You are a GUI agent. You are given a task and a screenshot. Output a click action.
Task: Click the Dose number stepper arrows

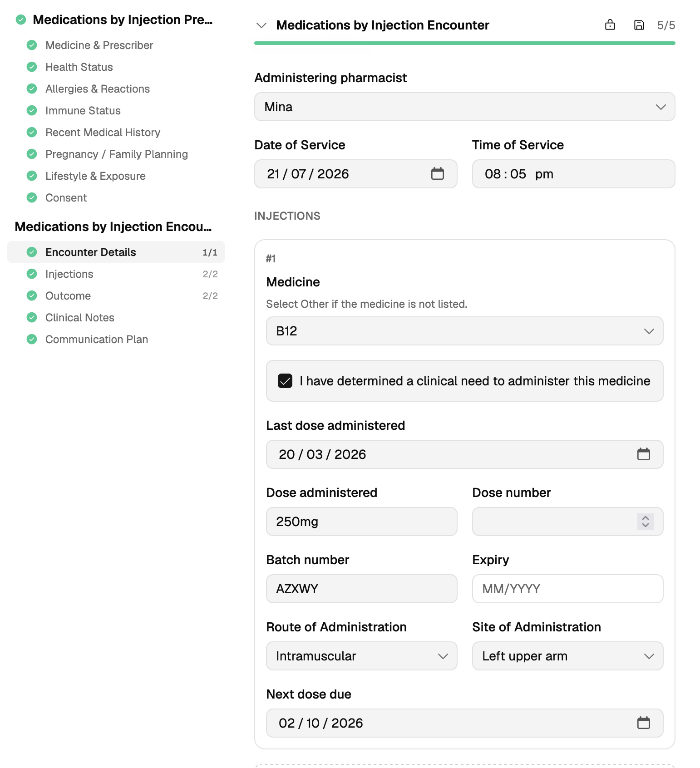coord(645,522)
